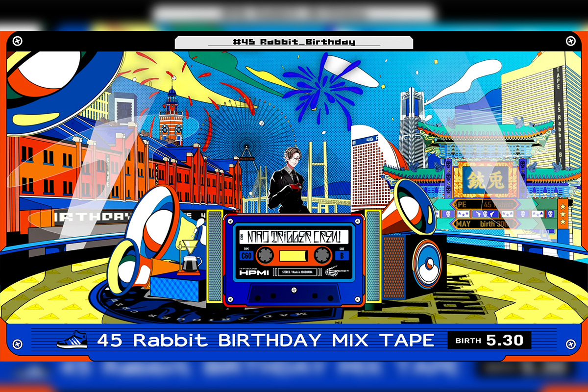
Task: Click the C60 type label on the cassette
Action: (246, 255)
